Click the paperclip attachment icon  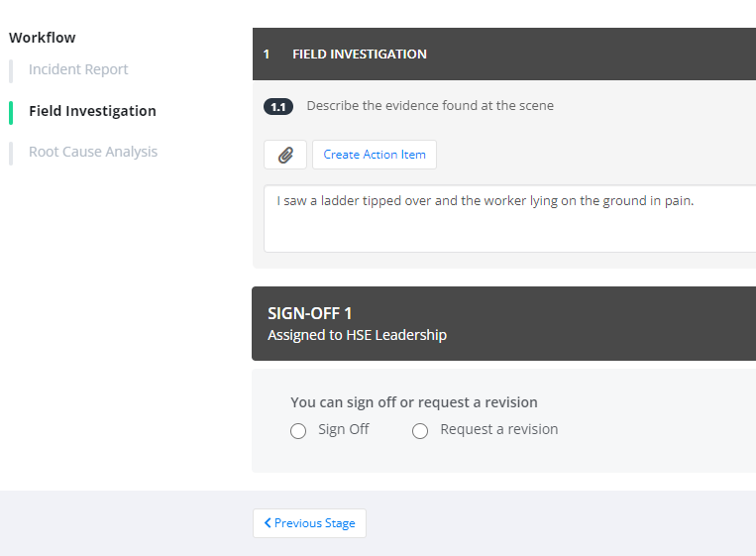285,155
